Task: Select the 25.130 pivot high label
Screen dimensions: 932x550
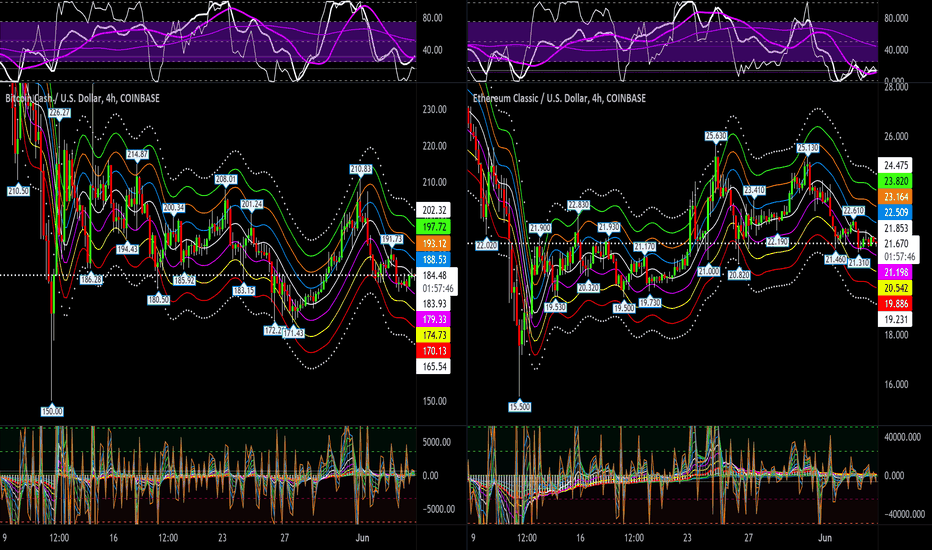Action: point(808,147)
